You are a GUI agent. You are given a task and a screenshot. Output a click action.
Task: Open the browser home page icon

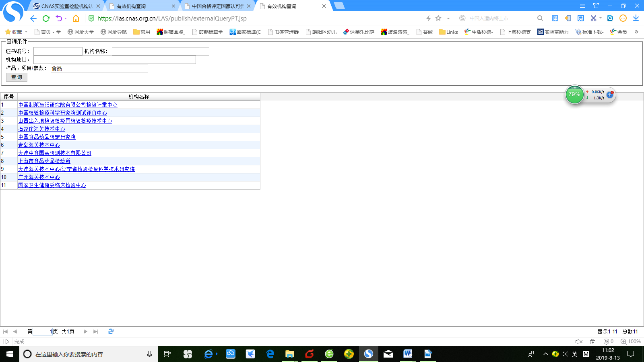point(76,19)
